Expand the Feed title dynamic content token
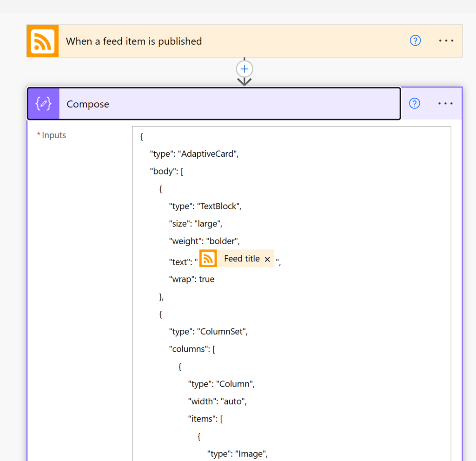Image resolution: width=476 pixels, height=461 pixels. pyautogui.click(x=242, y=258)
